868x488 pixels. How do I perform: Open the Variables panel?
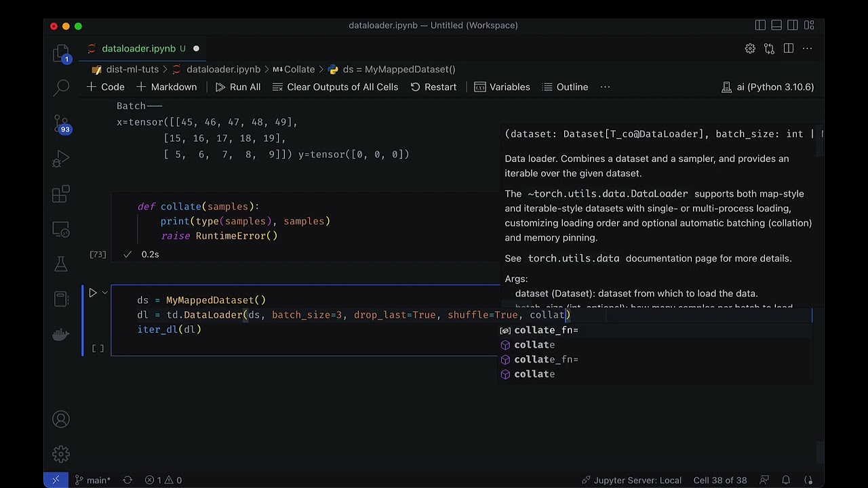[x=502, y=87]
